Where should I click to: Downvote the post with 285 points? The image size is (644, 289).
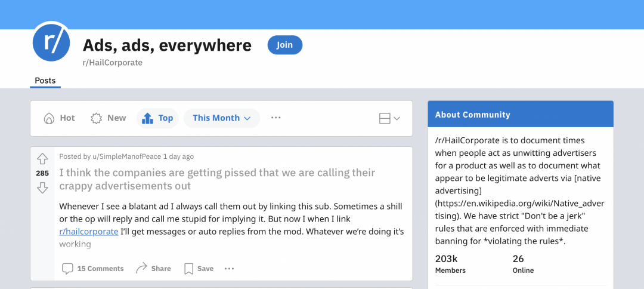pos(42,188)
